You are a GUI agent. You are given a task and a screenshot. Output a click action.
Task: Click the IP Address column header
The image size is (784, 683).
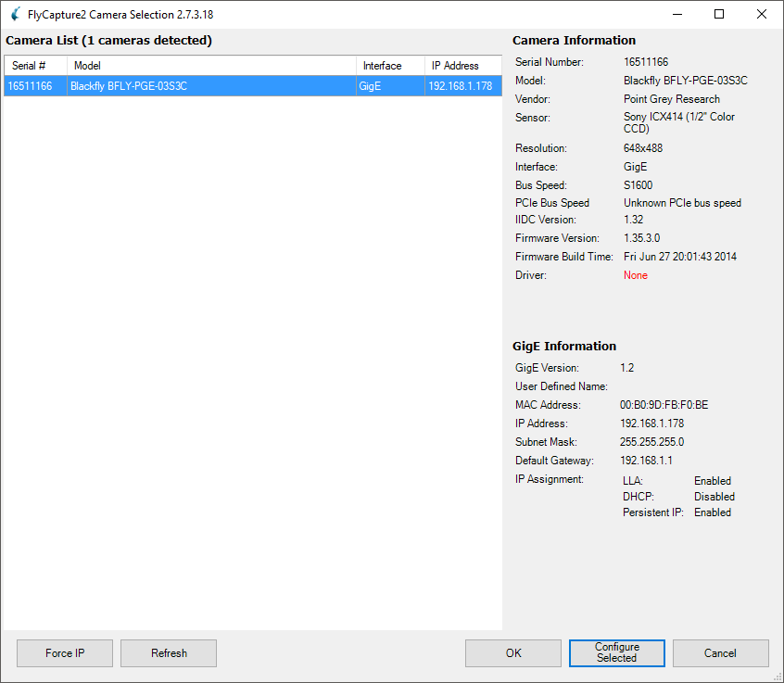[463, 66]
